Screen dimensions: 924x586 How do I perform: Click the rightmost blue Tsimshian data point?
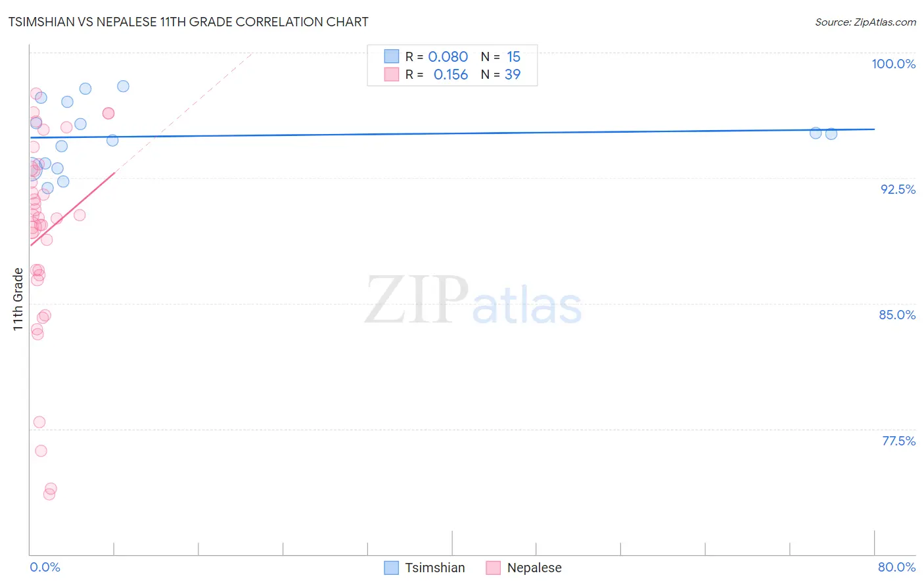[x=831, y=134]
